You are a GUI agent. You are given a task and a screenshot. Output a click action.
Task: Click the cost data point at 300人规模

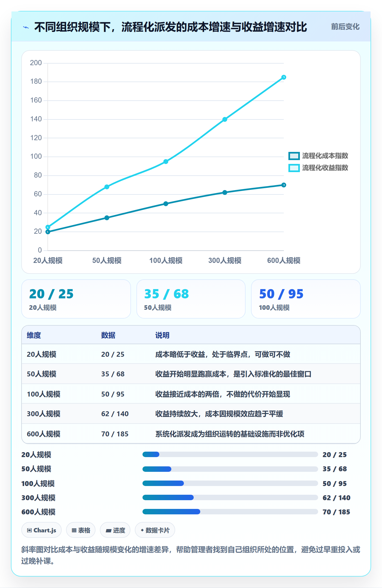click(225, 193)
